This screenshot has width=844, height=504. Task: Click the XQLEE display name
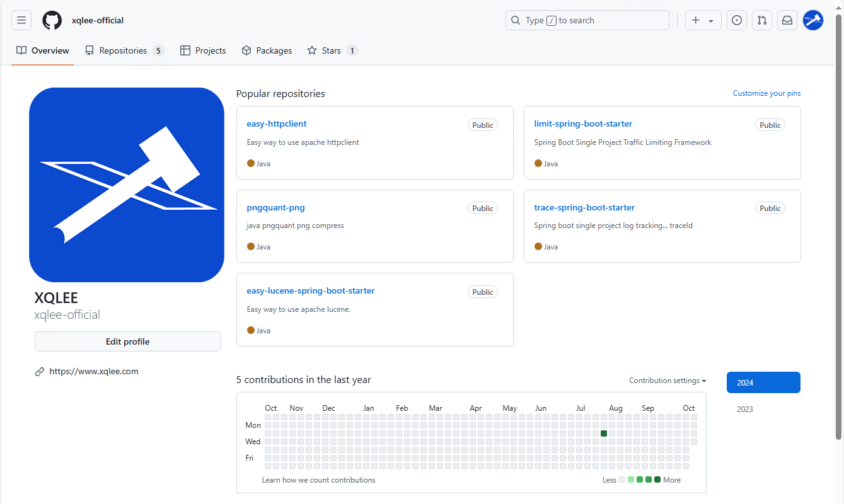pos(56,298)
